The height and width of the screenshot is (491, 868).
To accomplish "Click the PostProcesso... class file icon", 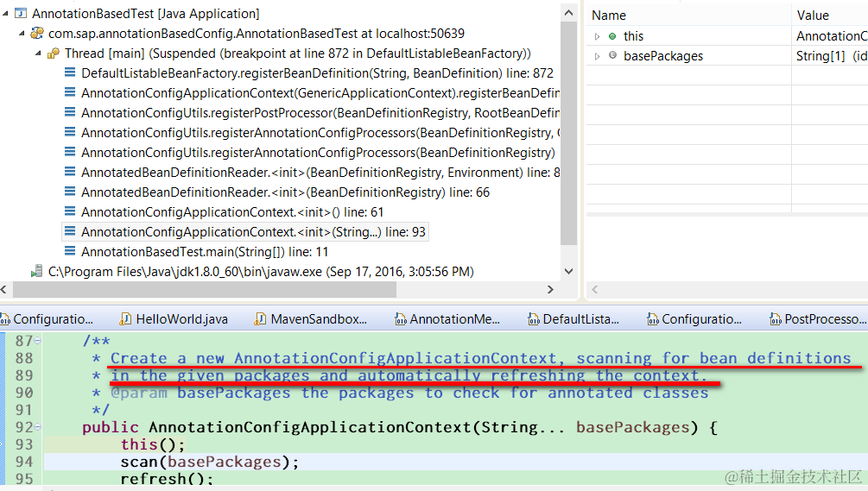I will (x=776, y=319).
